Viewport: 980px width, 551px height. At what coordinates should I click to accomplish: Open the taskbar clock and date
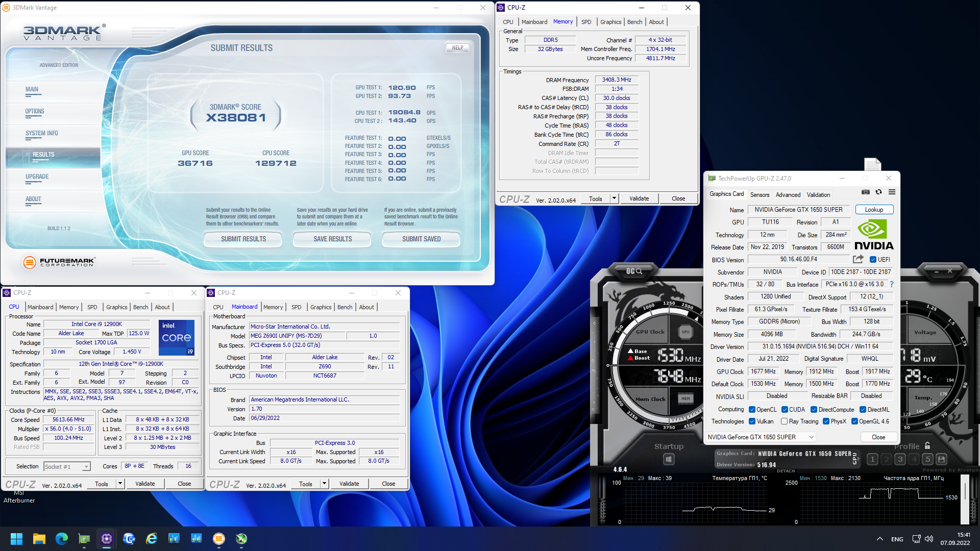pos(955,539)
